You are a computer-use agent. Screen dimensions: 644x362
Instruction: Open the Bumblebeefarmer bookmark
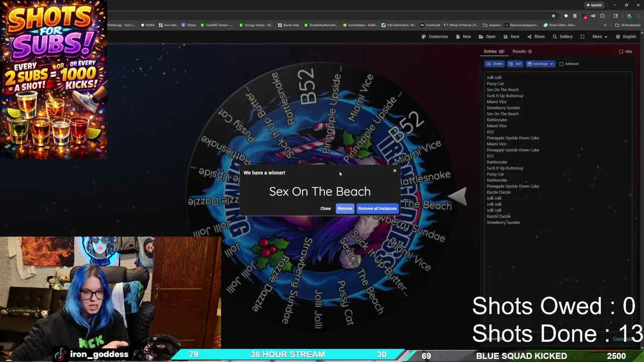[x=320, y=25]
